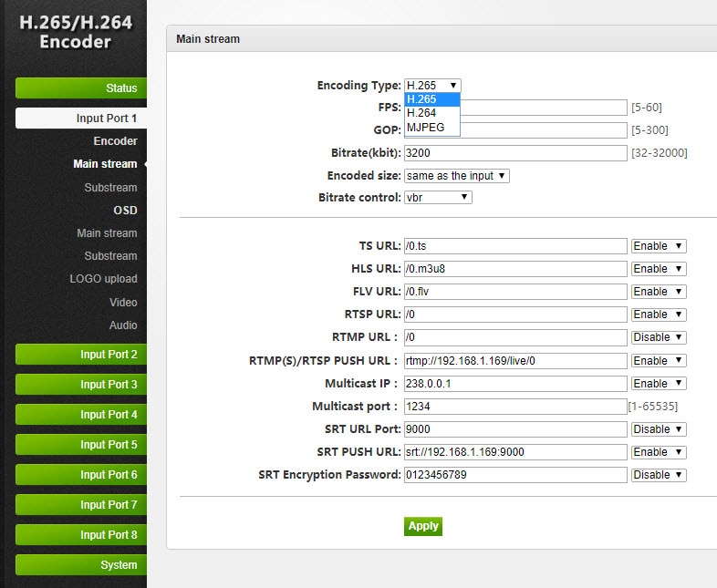Open SRT Encryption Password Disable dropdown
Viewport: 717px width, 588px height.
659,475
